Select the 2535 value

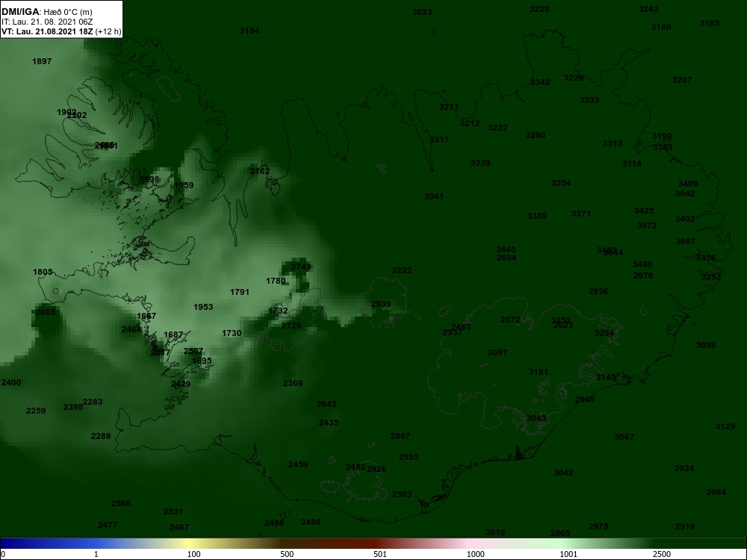tap(409, 457)
